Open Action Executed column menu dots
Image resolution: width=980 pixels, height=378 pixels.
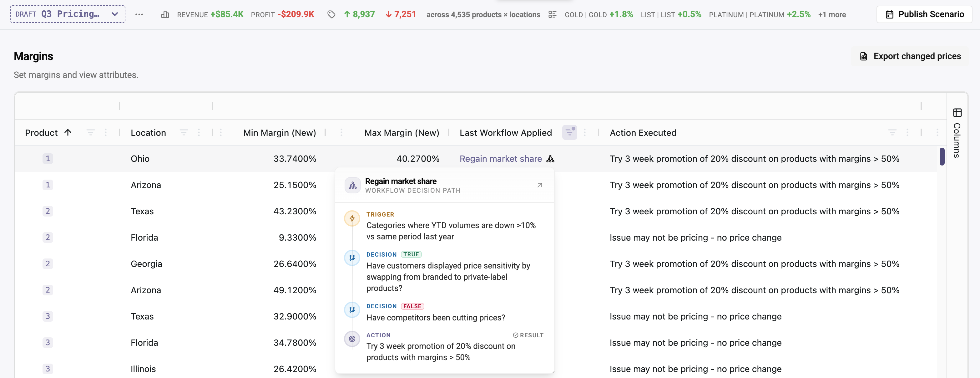click(907, 132)
